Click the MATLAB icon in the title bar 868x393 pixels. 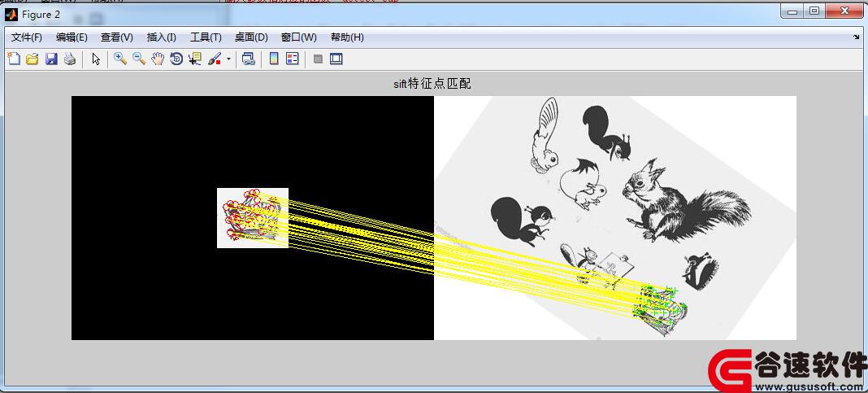[11, 15]
